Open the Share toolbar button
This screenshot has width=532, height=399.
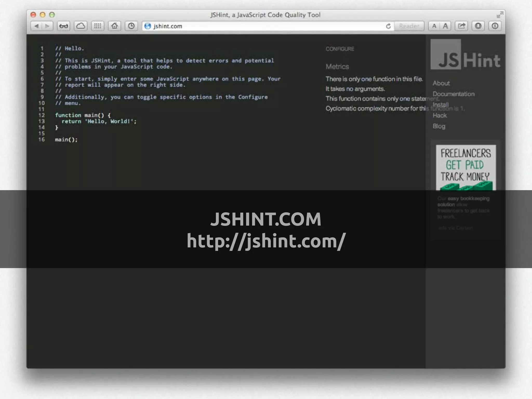click(x=462, y=26)
